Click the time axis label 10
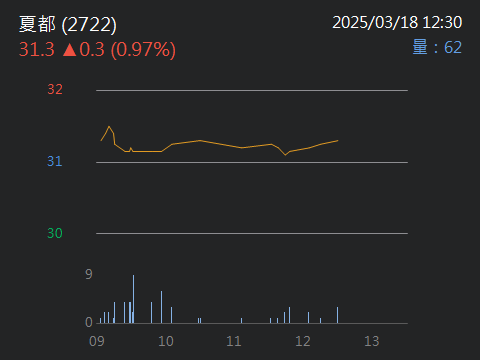Viewport: 480px width, 360px height. click(x=166, y=341)
